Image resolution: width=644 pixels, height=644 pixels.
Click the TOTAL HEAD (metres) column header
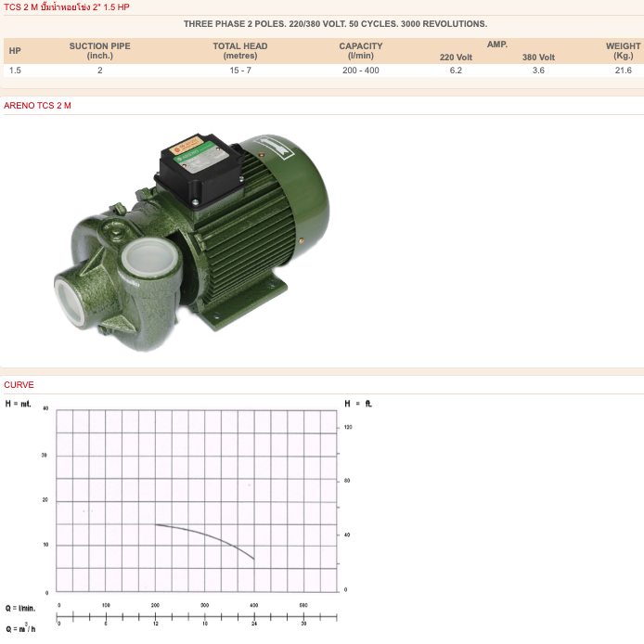point(240,51)
